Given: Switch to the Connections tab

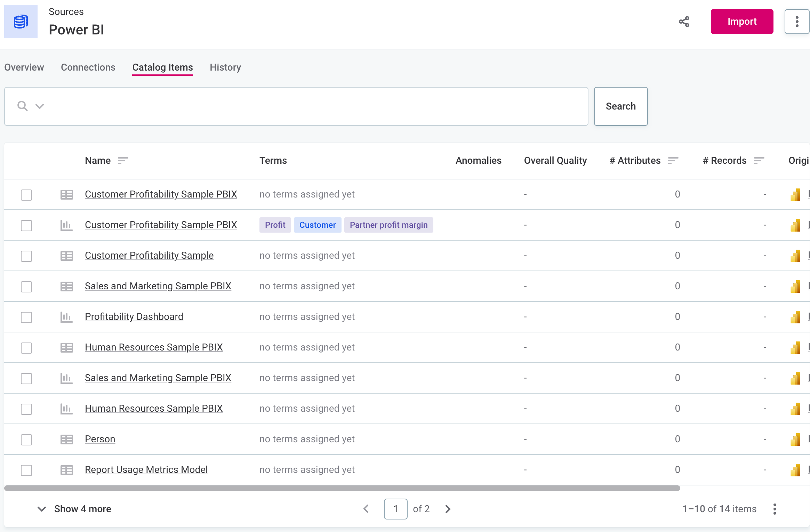Looking at the screenshot, I should click(x=88, y=67).
